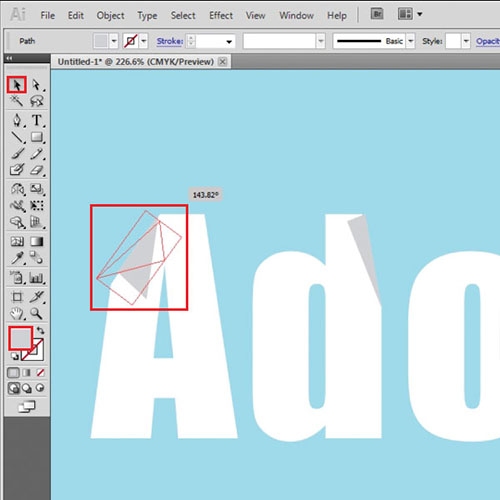Expand the Arrange Documents dropdown arrow
Viewport: 500px width, 500px height.
pos(420,14)
